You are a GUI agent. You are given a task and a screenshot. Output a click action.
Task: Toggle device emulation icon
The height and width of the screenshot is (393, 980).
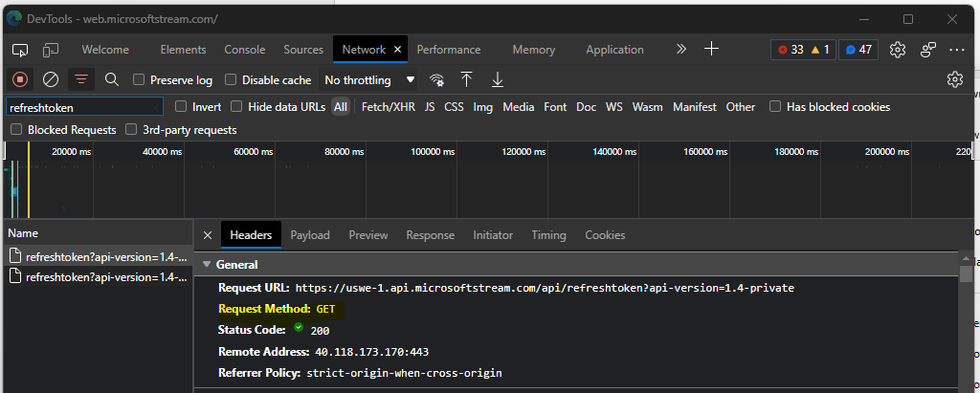pyautogui.click(x=51, y=50)
